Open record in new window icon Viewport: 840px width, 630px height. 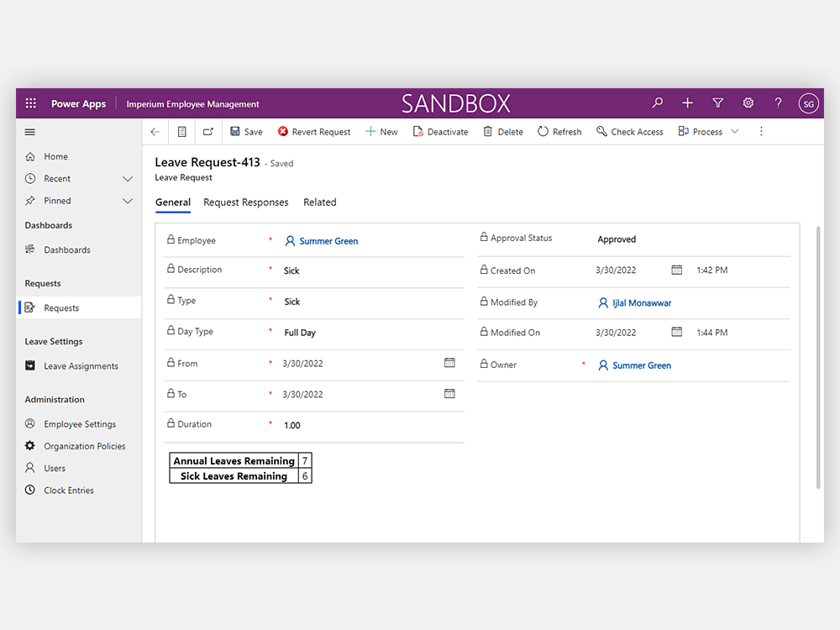pyautogui.click(x=207, y=132)
